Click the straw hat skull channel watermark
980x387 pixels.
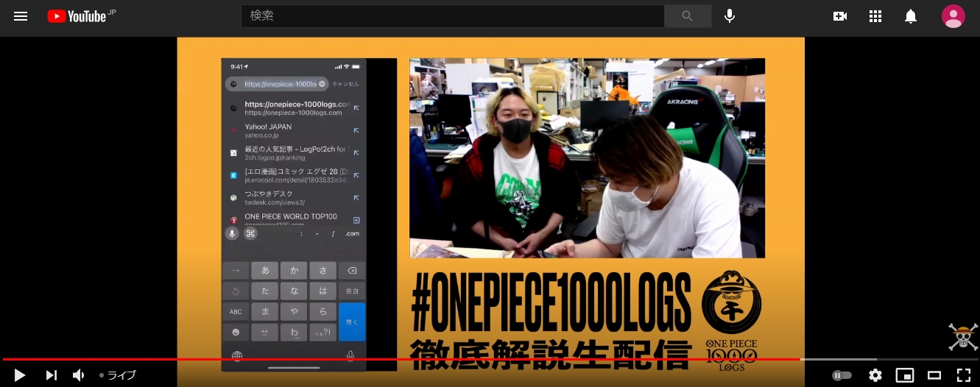[x=963, y=337]
